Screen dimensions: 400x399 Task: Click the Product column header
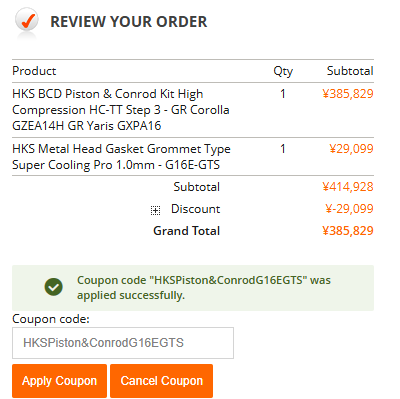click(34, 71)
